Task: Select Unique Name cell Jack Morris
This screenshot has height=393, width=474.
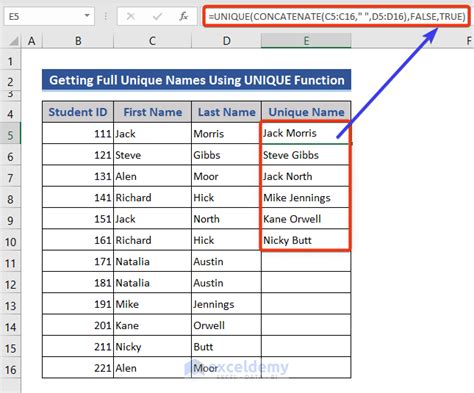Action: tap(306, 133)
